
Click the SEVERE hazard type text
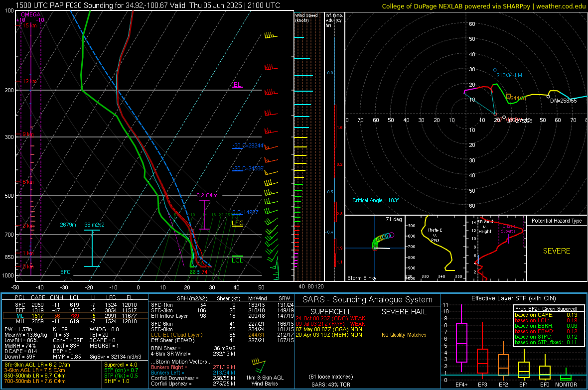(x=557, y=251)
